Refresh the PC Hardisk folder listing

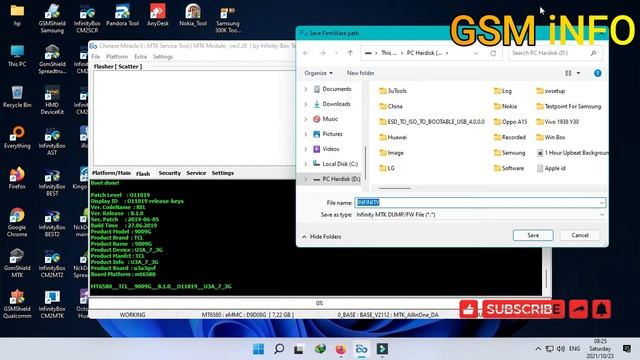[x=493, y=53]
